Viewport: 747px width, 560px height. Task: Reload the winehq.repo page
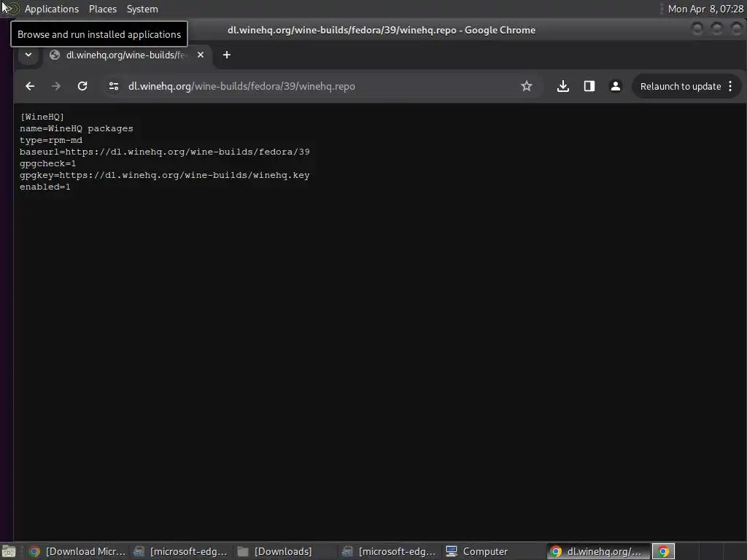click(82, 86)
